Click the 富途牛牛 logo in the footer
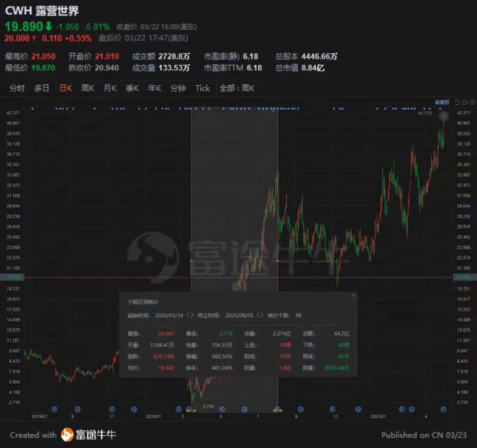Screen dimensions: 477x448 click(x=89, y=435)
